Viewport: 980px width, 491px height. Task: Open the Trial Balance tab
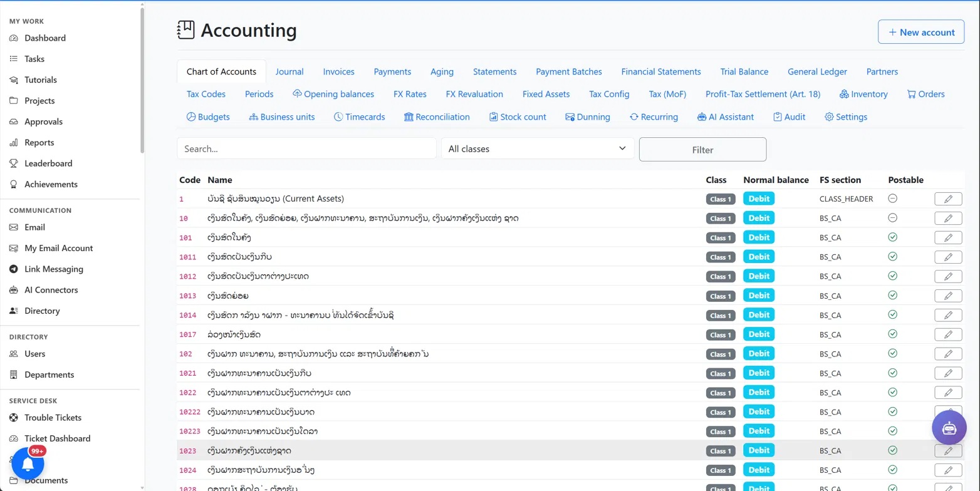[x=744, y=71]
